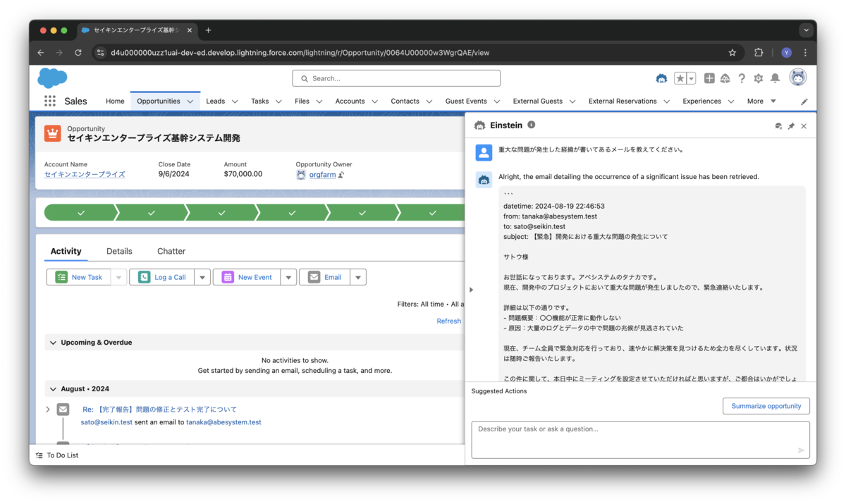Click the Einstein info icon
The width and height of the screenshot is (846, 504).
pyautogui.click(x=531, y=125)
